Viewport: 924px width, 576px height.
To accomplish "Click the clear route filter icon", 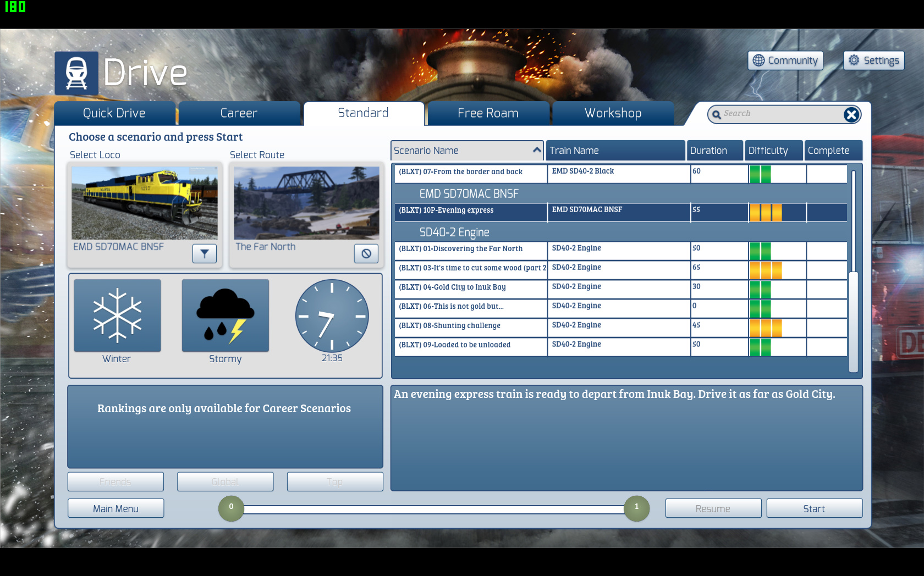I will pyautogui.click(x=366, y=253).
